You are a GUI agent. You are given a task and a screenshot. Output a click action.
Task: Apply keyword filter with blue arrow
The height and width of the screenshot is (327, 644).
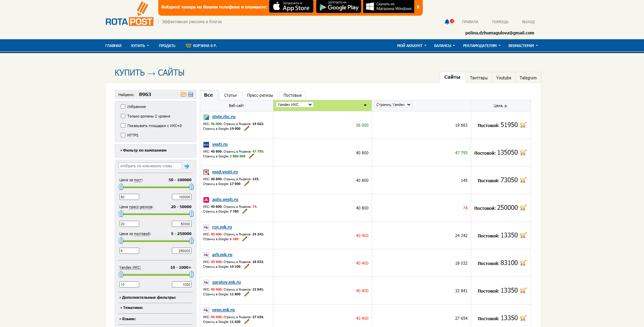[187, 166]
